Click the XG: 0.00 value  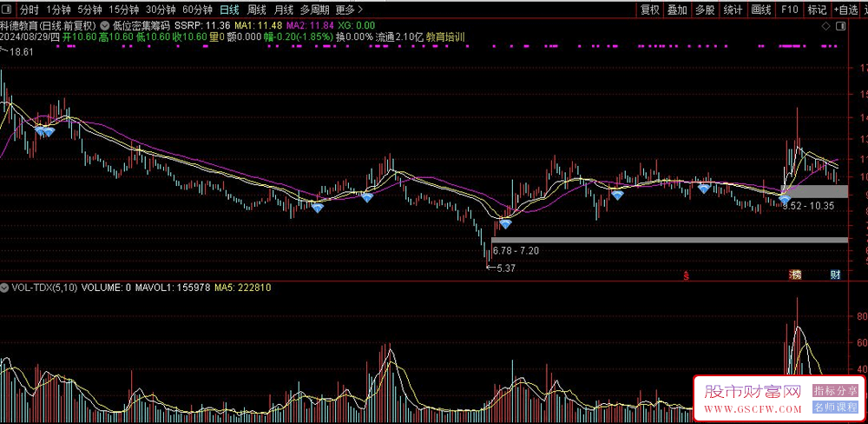tap(357, 25)
